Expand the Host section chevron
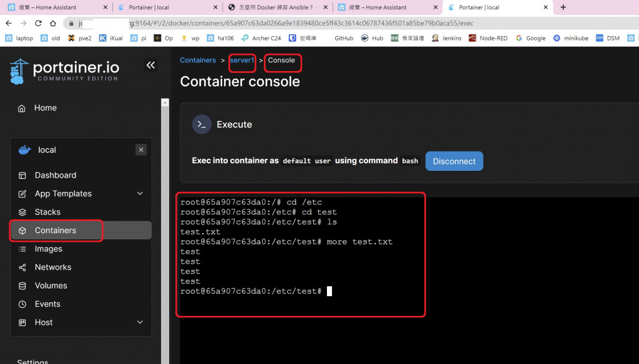 140,322
